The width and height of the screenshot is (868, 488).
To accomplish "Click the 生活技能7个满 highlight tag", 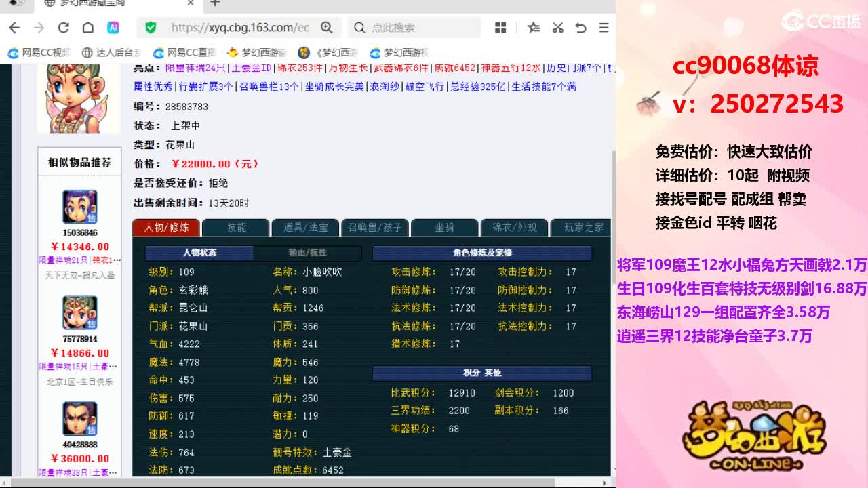I will pos(544,87).
